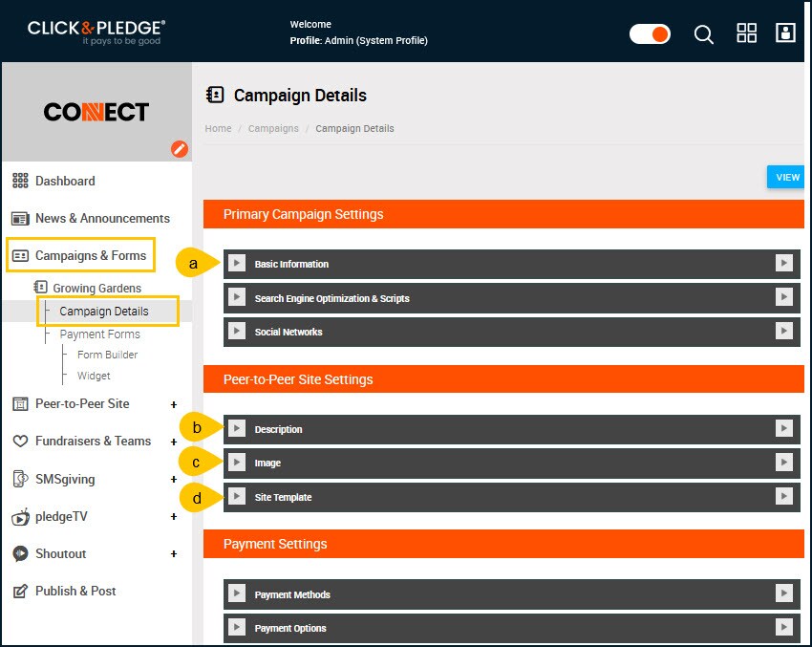Click the Shoutout speech bubble icon
812x647 pixels.
pyautogui.click(x=20, y=553)
